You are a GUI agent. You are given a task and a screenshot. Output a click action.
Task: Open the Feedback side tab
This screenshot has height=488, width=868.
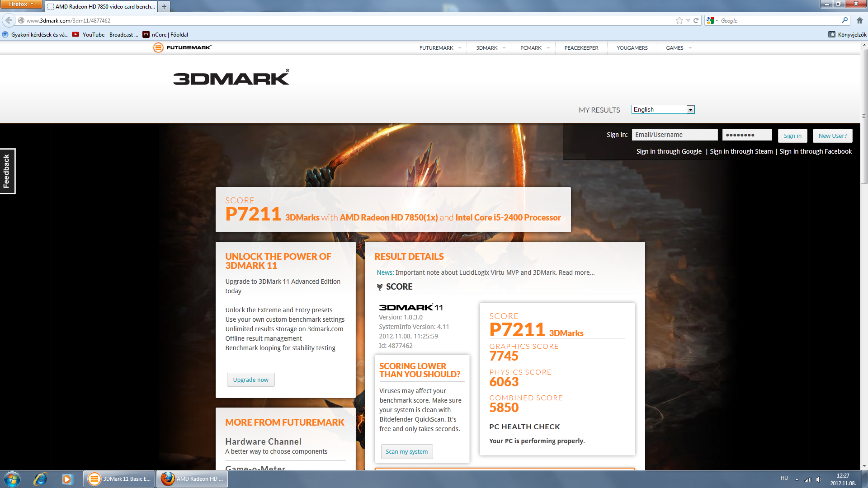[x=7, y=171]
